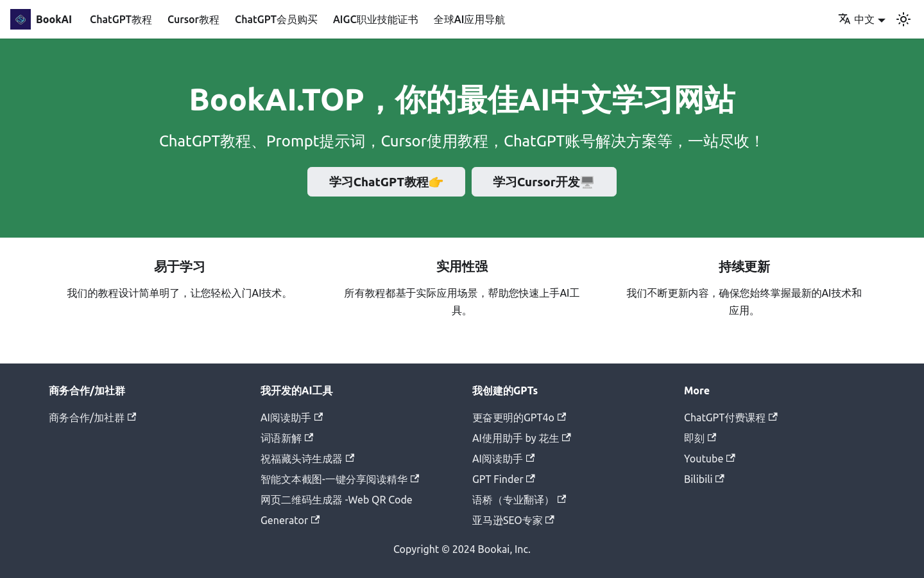Click the BookAI logo icon
Image resolution: width=924 pixels, height=578 pixels.
coord(21,19)
